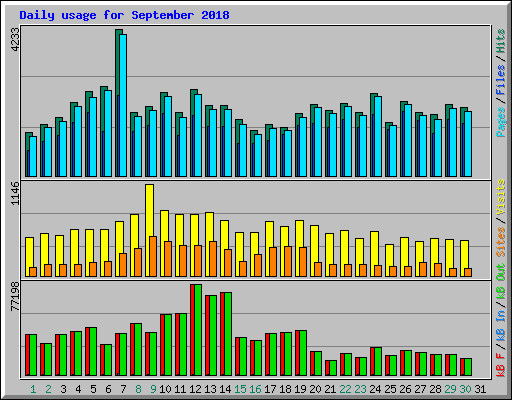Click day label 31 on the axis
This screenshot has height=400, width=512.
pos(480,389)
